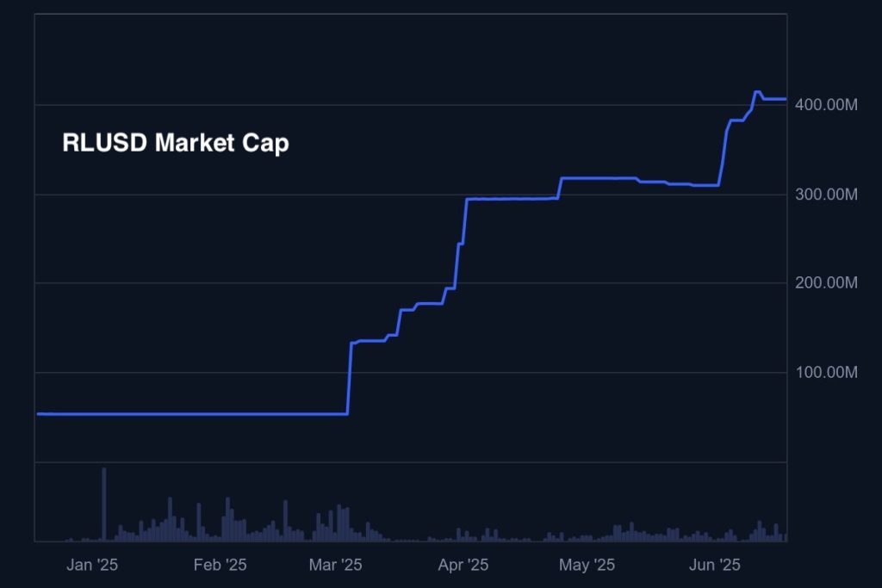Click the 300.00M y-axis value
Image resolution: width=882 pixels, height=588 pixels.
(825, 195)
